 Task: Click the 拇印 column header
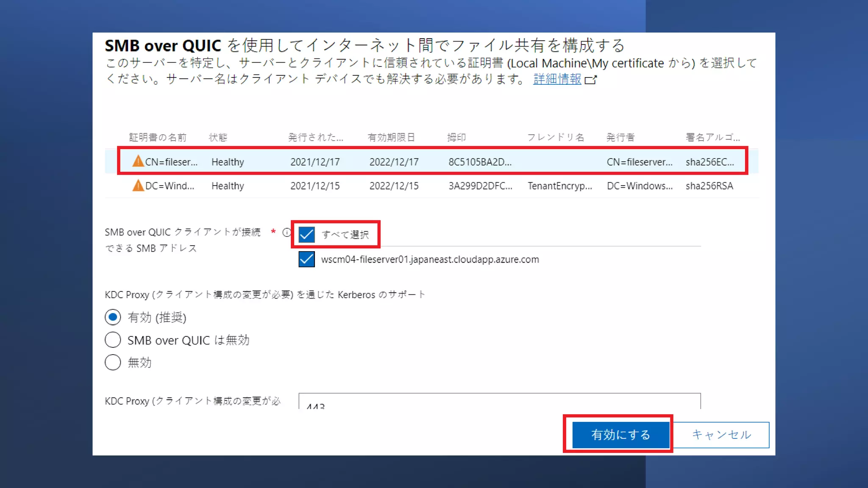[456, 137]
